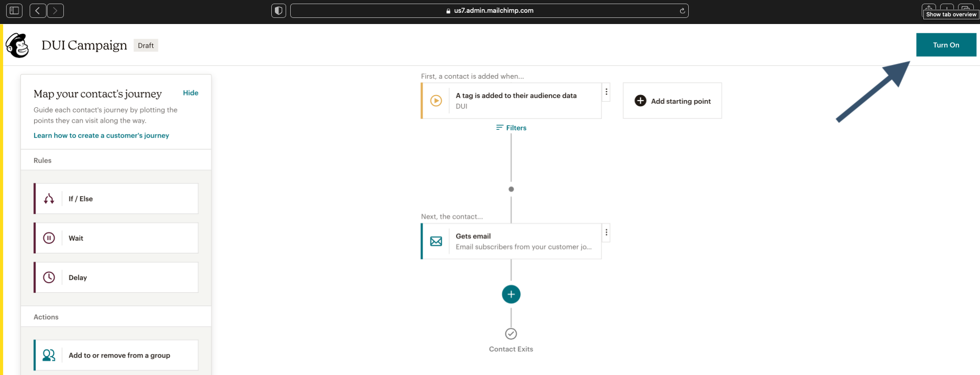This screenshot has width=980, height=375.
Task: Click the Rules section heading
Action: click(x=42, y=160)
